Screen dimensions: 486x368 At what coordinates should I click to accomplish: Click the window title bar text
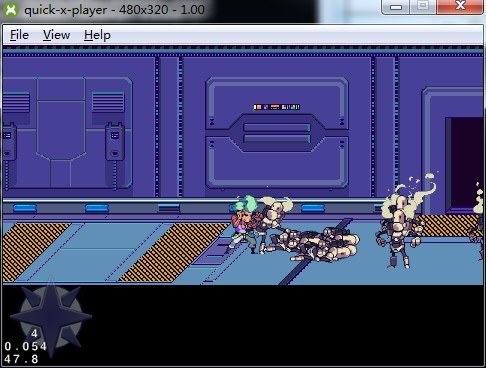114,10
